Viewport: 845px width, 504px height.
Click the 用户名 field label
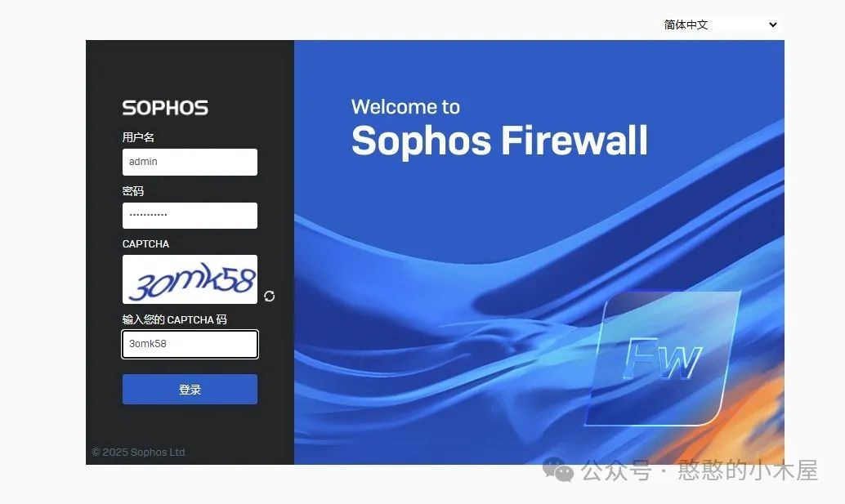138,137
